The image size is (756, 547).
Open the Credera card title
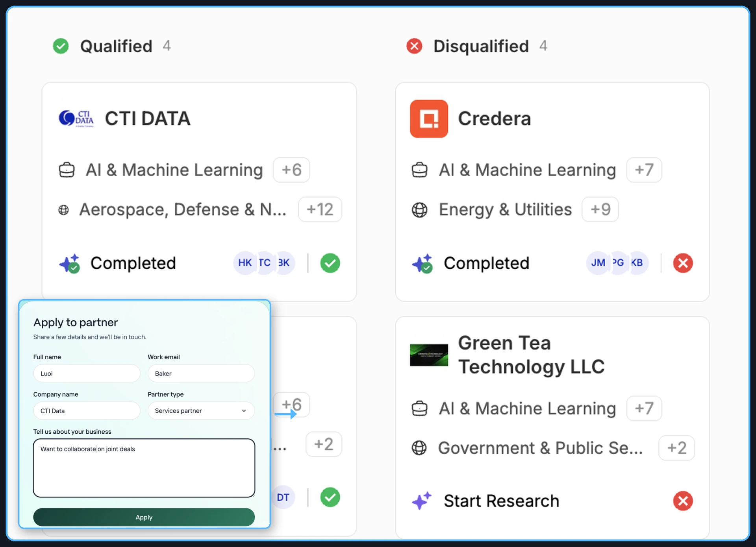[494, 118]
